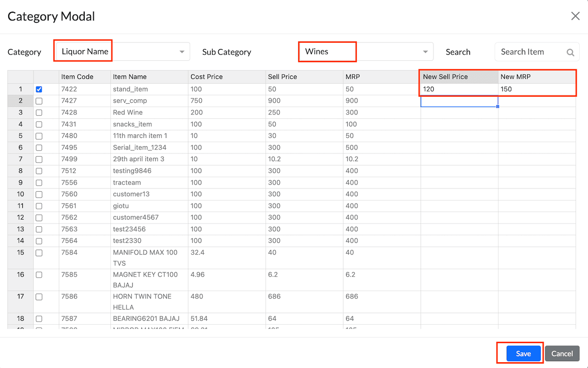
Task: Toggle checkbox for HORN TWIN TONE HELLA
Action: coord(39,297)
